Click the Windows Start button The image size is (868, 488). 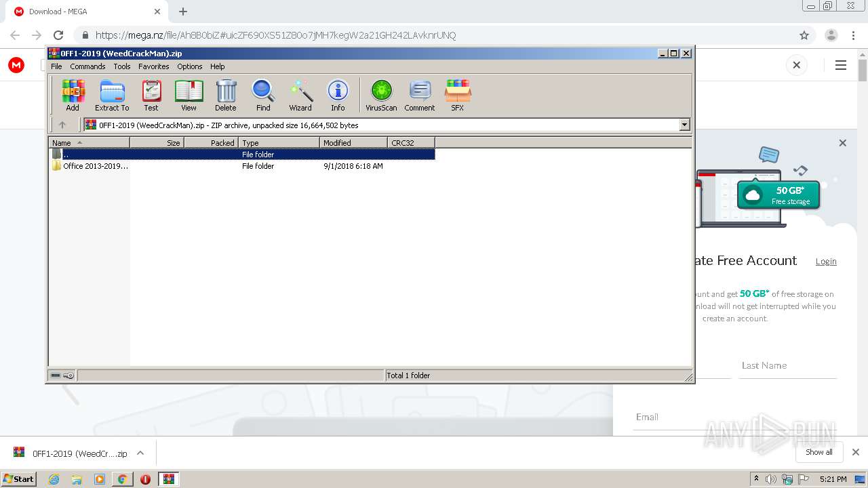pyautogui.click(x=18, y=479)
